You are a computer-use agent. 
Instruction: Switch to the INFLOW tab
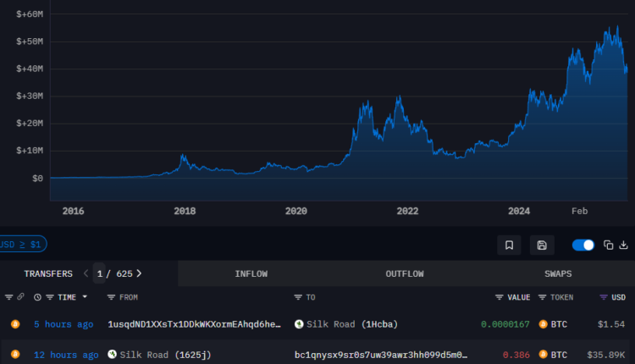(251, 273)
